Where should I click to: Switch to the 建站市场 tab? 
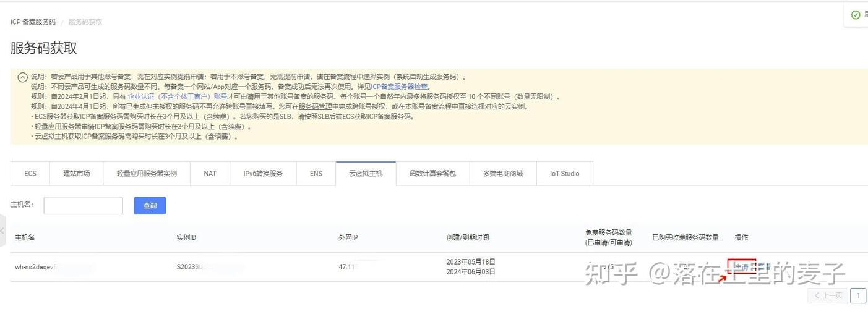pyautogui.click(x=77, y=174)
